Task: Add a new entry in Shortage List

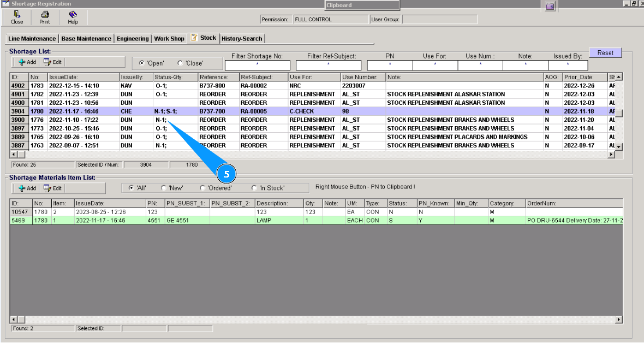Action: [x=27, y=62]
